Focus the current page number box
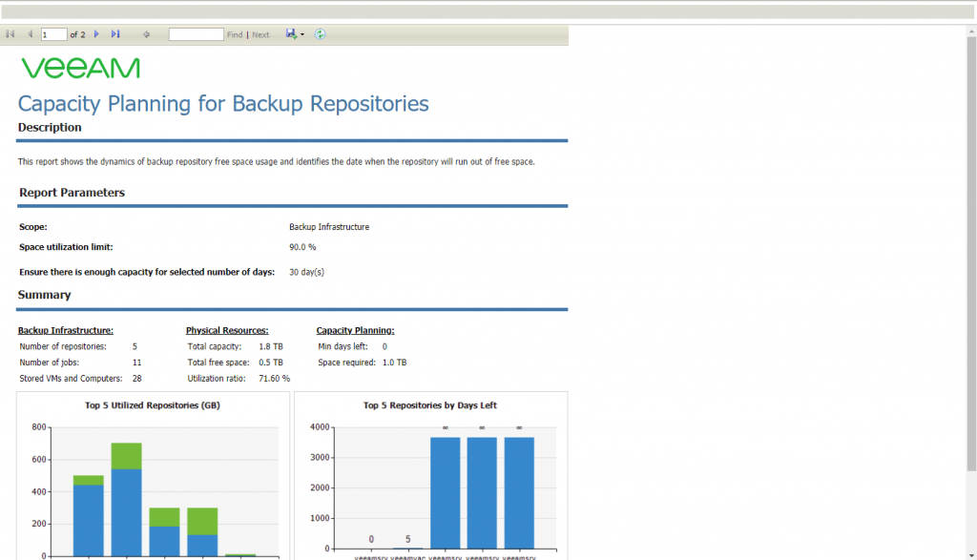The image size is (977, 560). (53, 34)
